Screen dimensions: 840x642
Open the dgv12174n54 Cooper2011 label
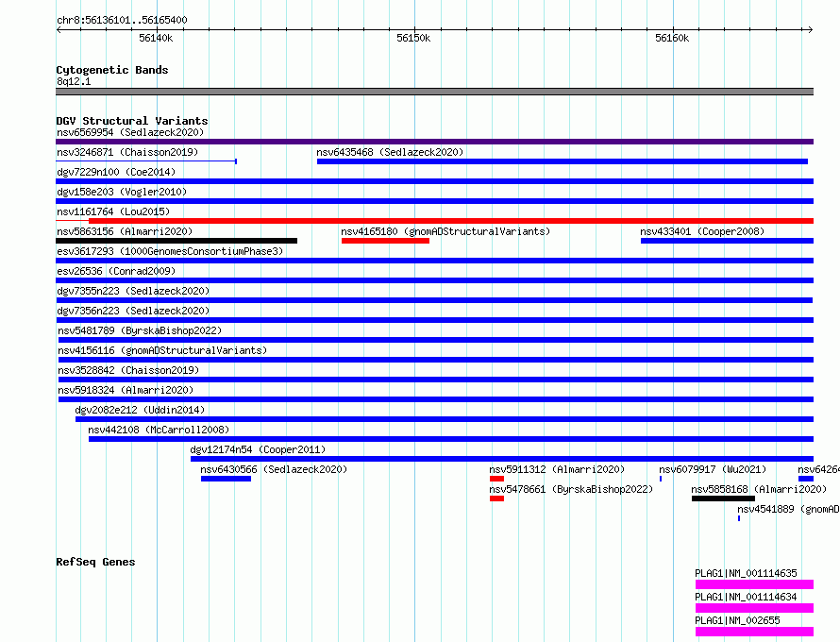click(x=258, y=449)
